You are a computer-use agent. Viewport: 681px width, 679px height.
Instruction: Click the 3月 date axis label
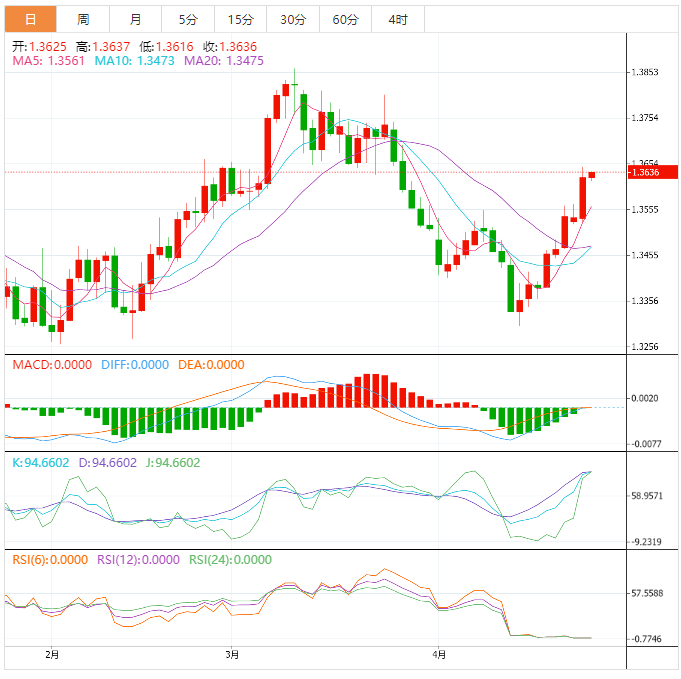point(232,654)
